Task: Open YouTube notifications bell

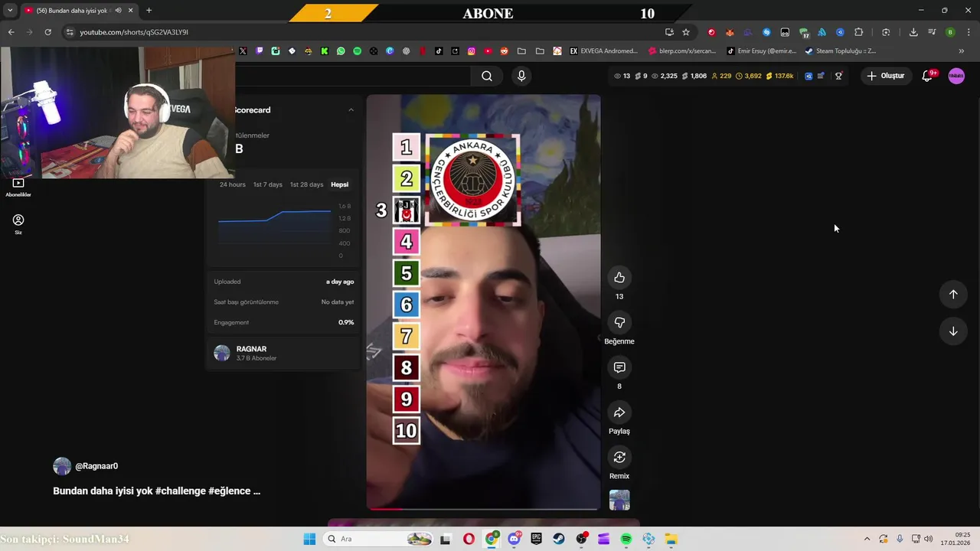Action: tap(927, 76)
